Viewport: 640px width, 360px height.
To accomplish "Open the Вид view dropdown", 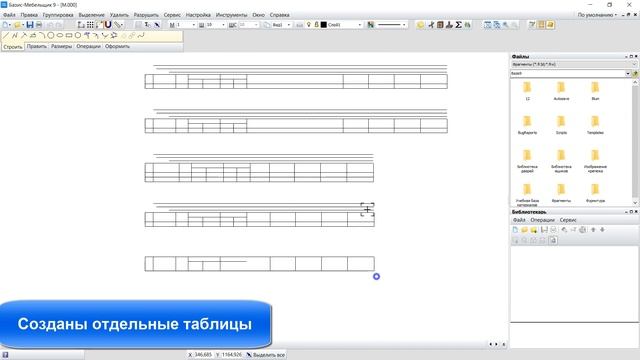I will (289, 25).
